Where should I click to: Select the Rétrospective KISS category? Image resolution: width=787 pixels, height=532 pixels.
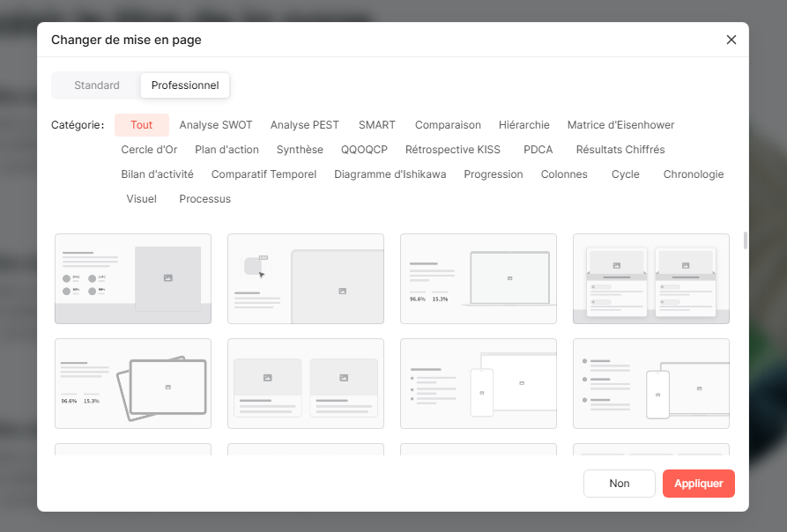tap(453, 150)
